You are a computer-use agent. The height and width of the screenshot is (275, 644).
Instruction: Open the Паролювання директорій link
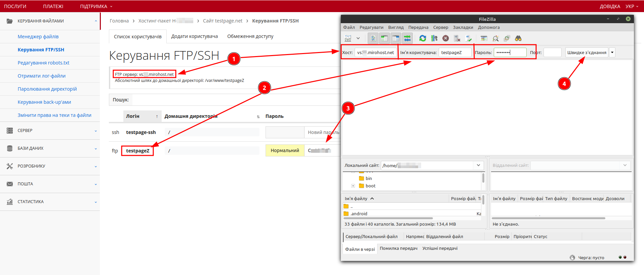click(x=47, y=89)
